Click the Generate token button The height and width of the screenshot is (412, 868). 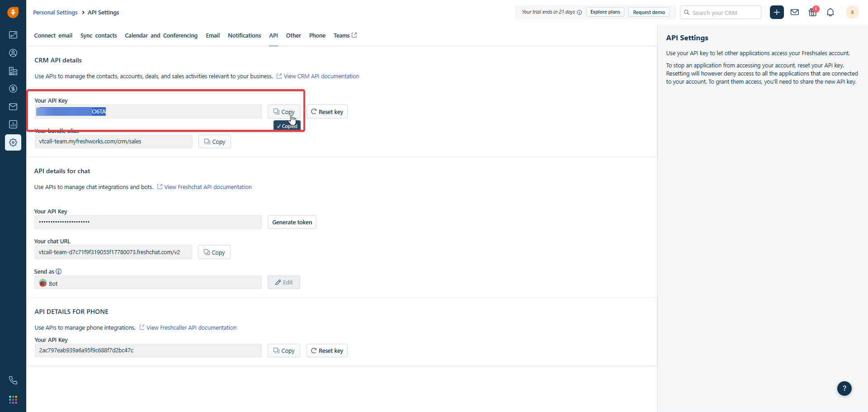[x=292, y=222]
